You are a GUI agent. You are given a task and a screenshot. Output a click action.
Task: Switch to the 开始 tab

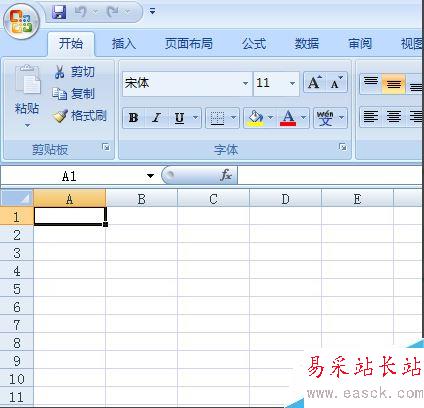pos(71,44)
